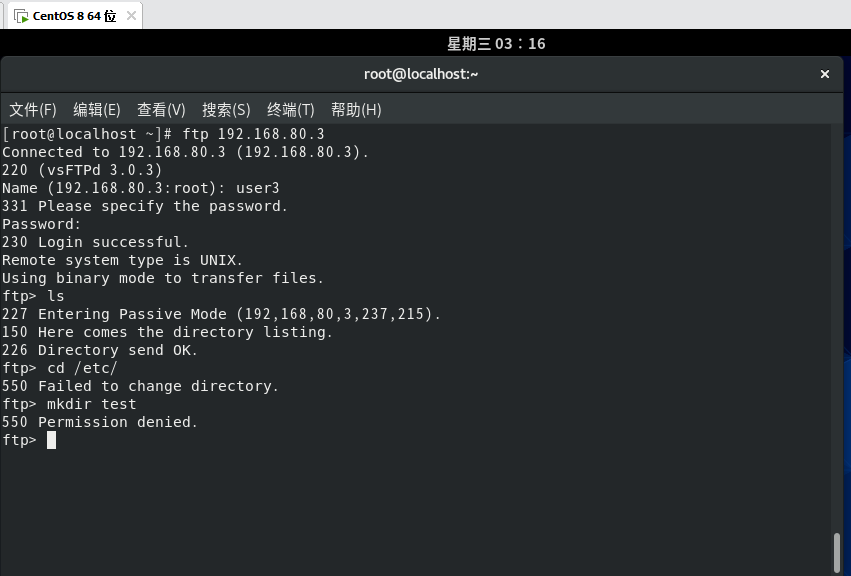
Task: Open the 编辑(E) menu
Action: click(97, 110)
